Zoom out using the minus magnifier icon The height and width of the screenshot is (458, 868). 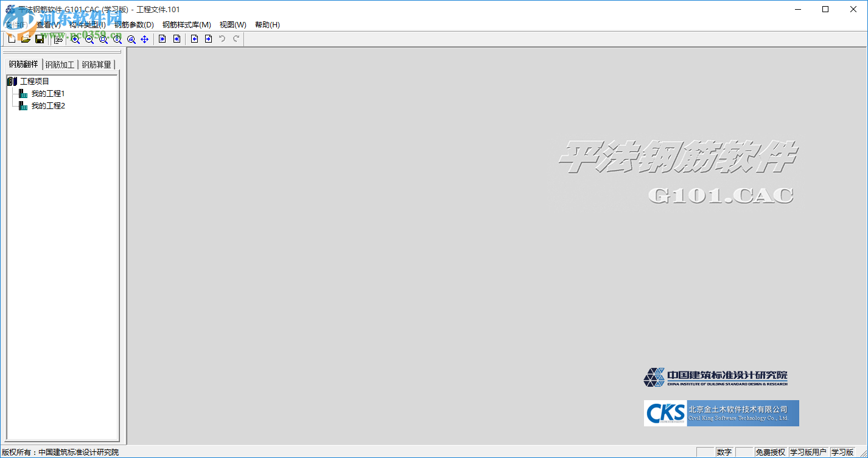pos(89,39)
